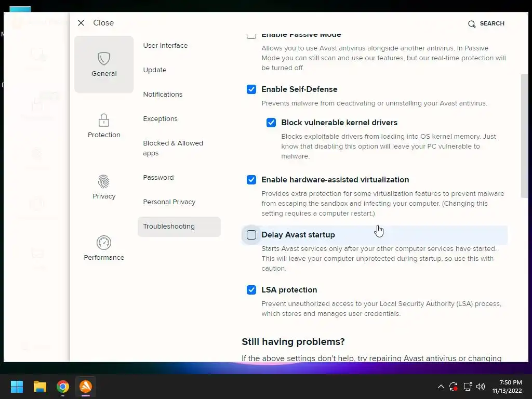
Task: Open Windows Start menu
Action: click(17, 387)
